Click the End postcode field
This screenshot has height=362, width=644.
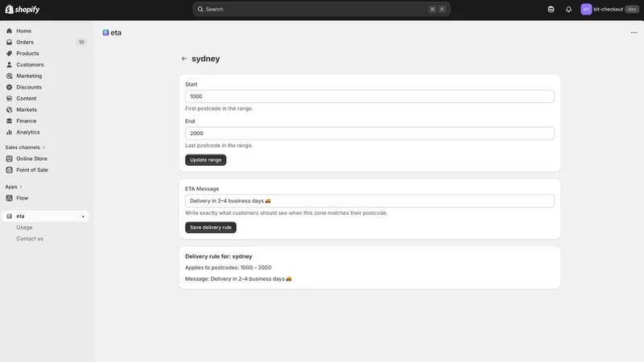pos(369,134)
